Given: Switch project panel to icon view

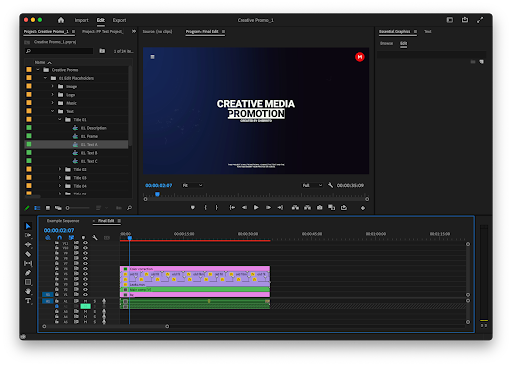Looking at the screenshot, I should click(x=48, y=208).
